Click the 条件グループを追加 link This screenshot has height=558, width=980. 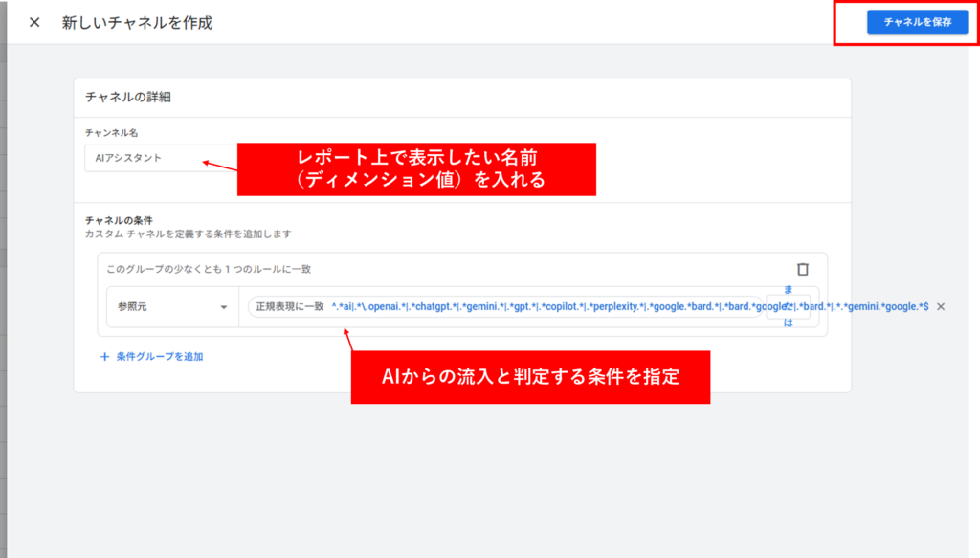[x=159, y=356]
